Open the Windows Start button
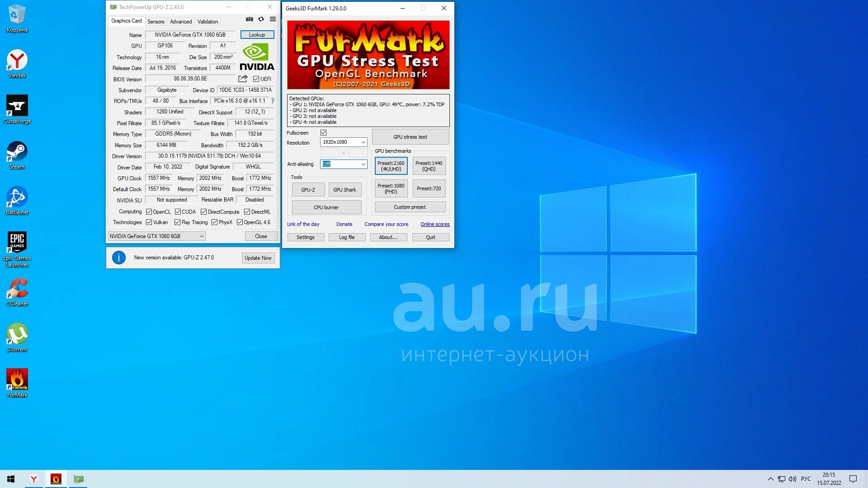The width and height of the screenshot is (868, 488). pos(11,479)
